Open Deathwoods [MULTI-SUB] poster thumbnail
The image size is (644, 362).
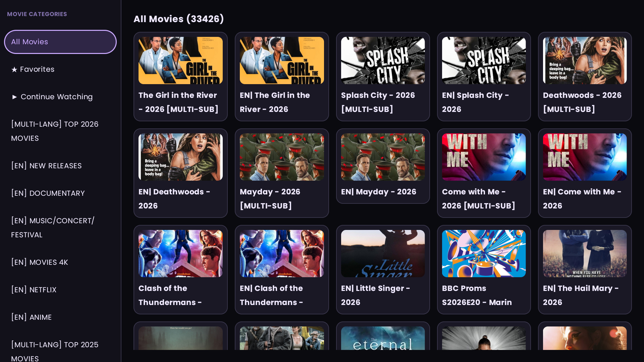585,60
